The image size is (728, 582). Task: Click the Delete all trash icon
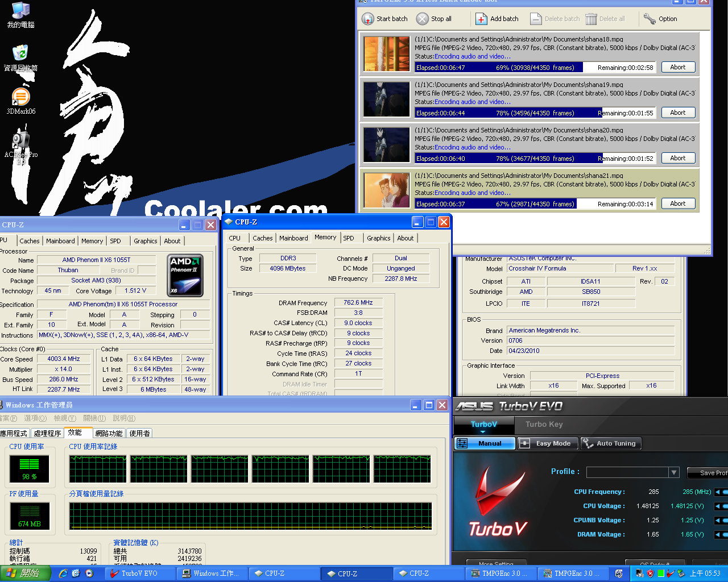[591, 19]
